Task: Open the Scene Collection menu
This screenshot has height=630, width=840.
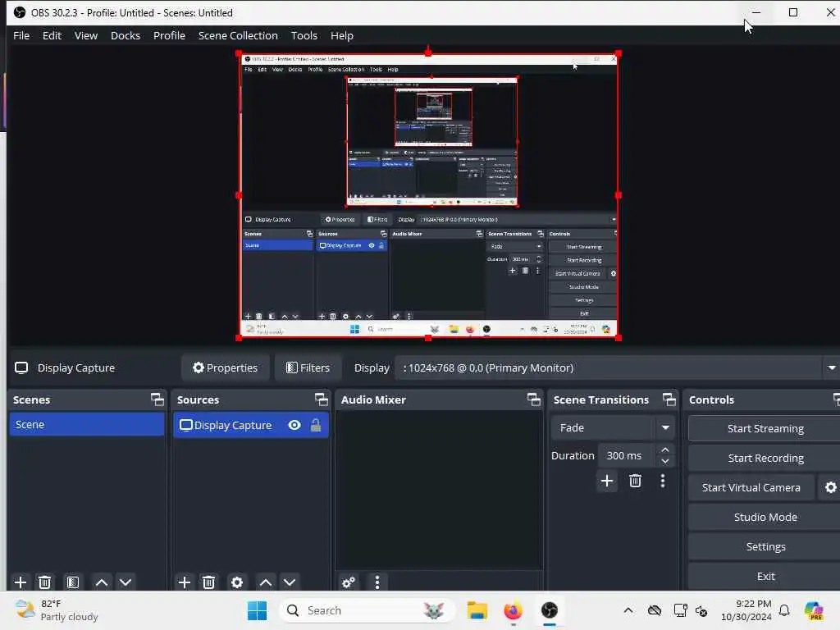Action: [x=238, y=35]
